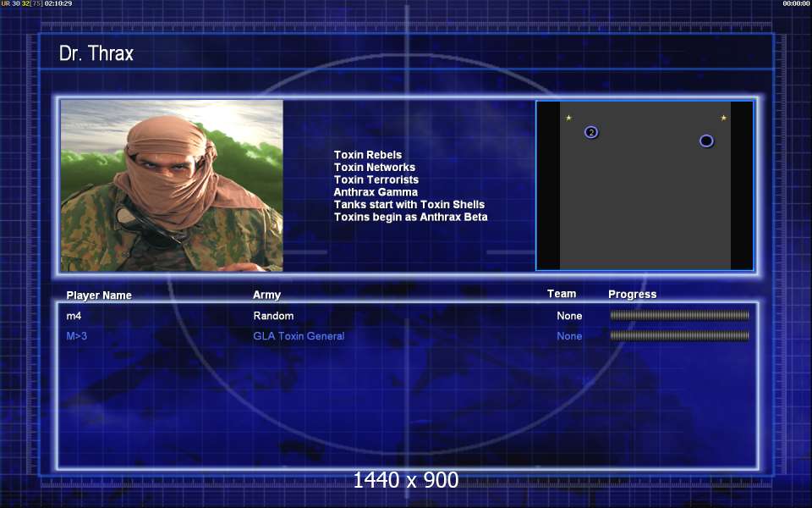
Task: Click the 02:10:29 clock at top left
Action: click(58, 4)
